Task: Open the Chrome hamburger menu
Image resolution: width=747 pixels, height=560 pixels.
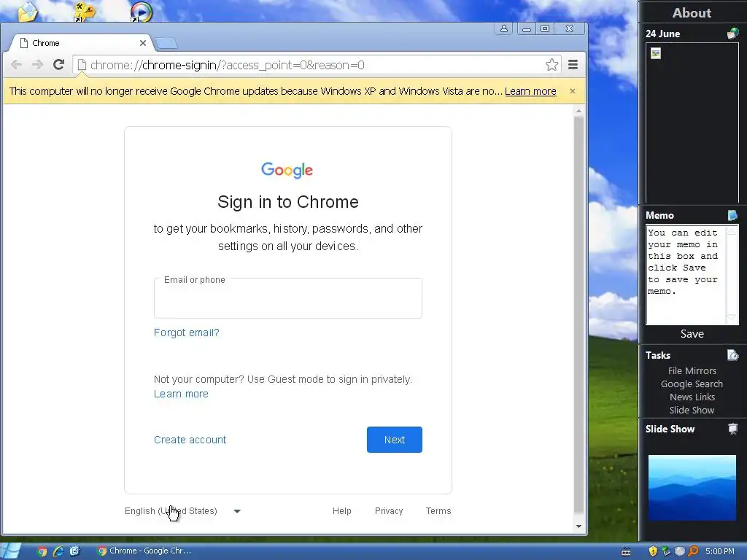Action: pos(573,65)
